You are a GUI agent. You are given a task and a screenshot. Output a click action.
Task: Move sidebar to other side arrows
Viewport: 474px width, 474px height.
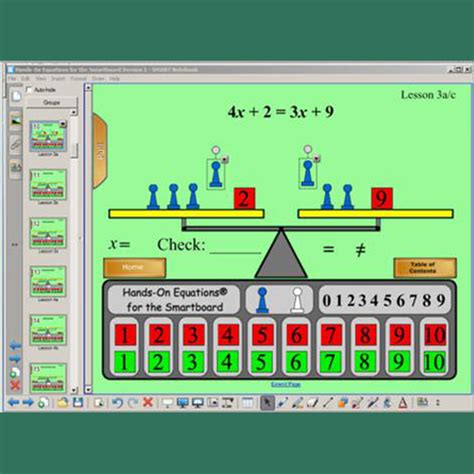15,245
